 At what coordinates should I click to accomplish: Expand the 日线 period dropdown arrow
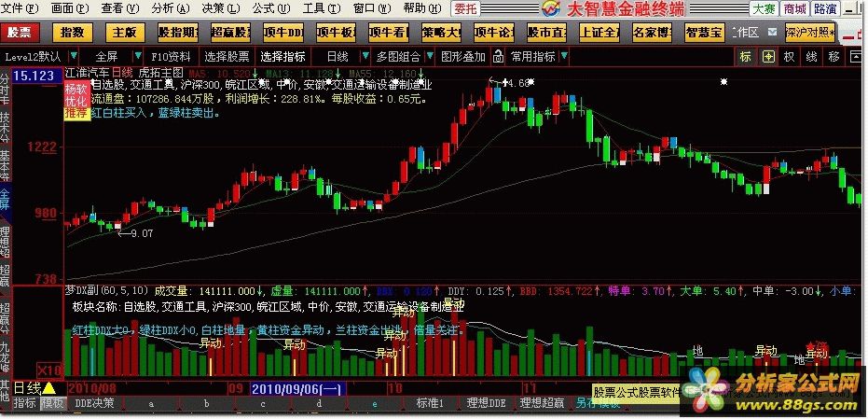point(365,57)
